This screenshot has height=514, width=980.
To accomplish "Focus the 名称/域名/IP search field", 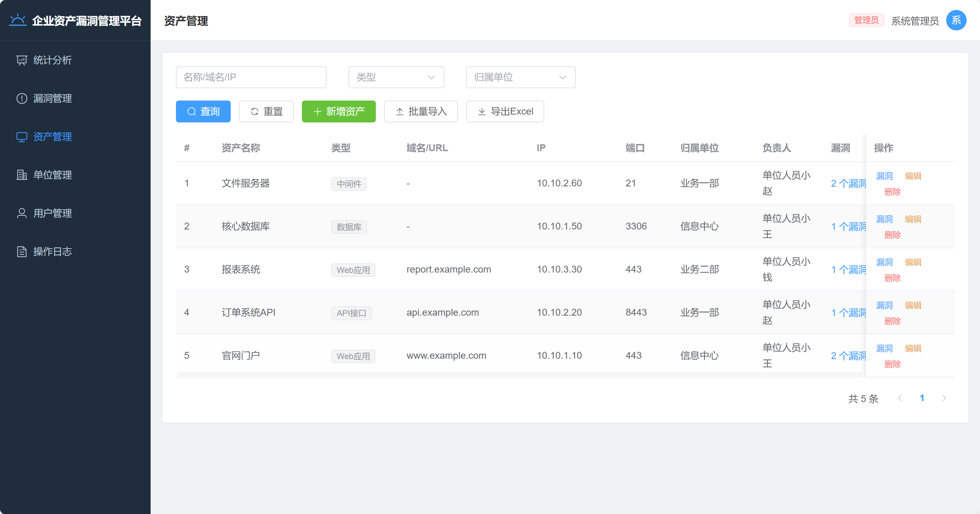I will [x=251, y=77].
